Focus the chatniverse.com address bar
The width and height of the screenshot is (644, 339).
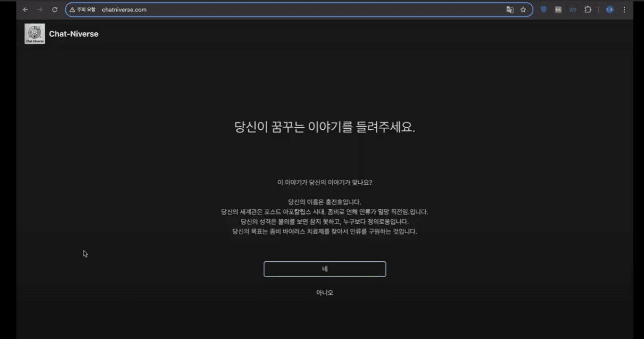299,10
